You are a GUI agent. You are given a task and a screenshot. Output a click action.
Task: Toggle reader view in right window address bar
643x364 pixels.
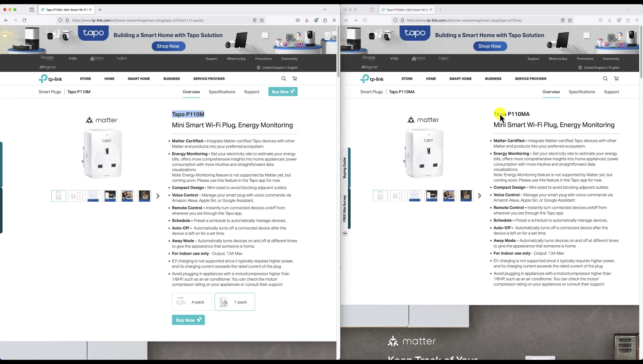coord(563,20)
